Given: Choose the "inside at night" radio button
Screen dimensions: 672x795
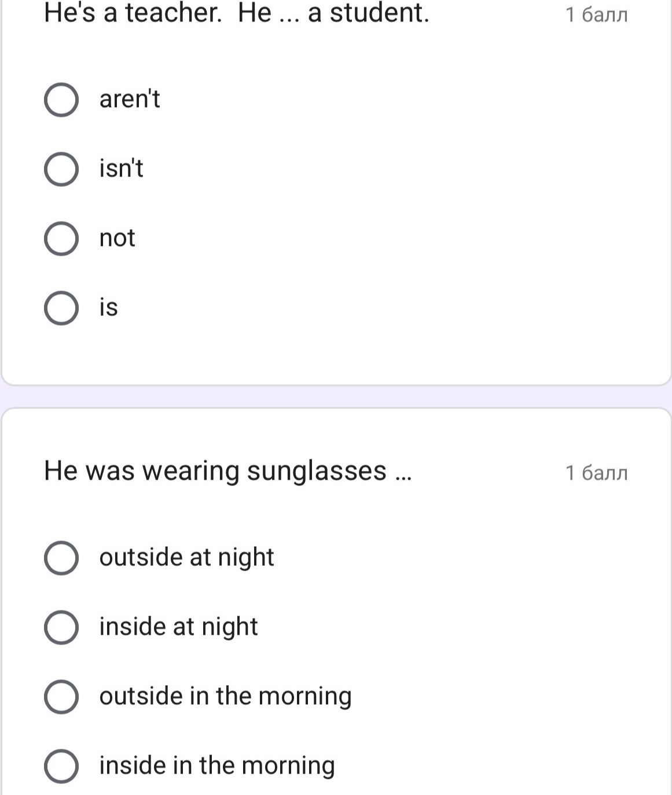Looking at the screenshot, I should [x=61, y=627].
